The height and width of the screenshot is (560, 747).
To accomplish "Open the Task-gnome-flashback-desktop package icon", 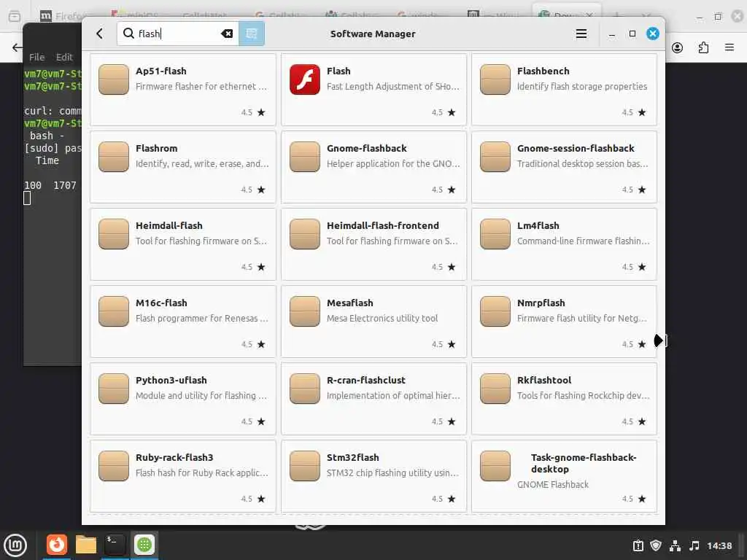I will point(495,466).
